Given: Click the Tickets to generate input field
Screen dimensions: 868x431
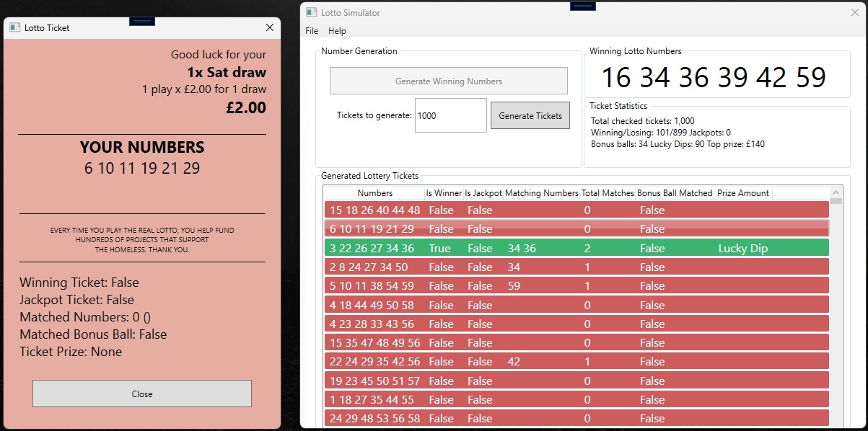Looking at the screenshot, I should 450,116.
